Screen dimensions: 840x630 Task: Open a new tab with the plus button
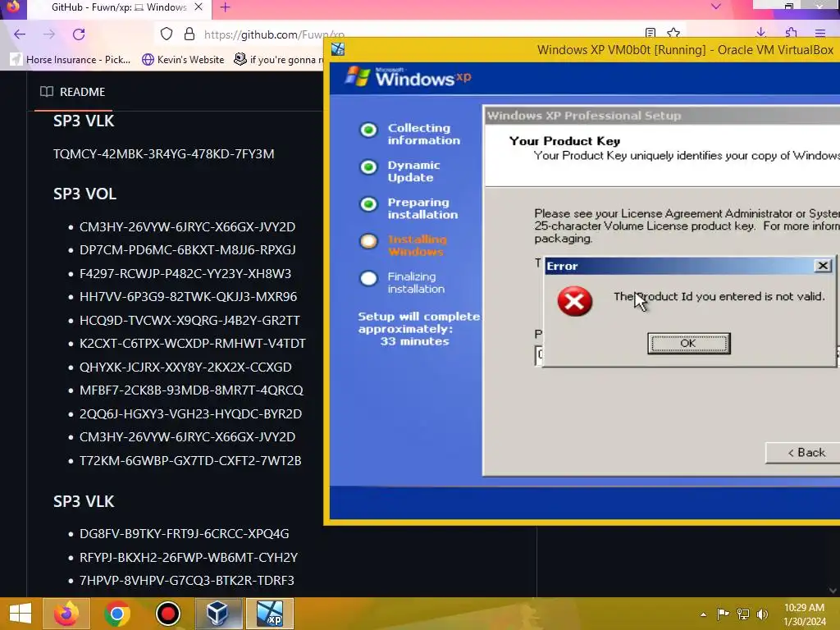225,7
